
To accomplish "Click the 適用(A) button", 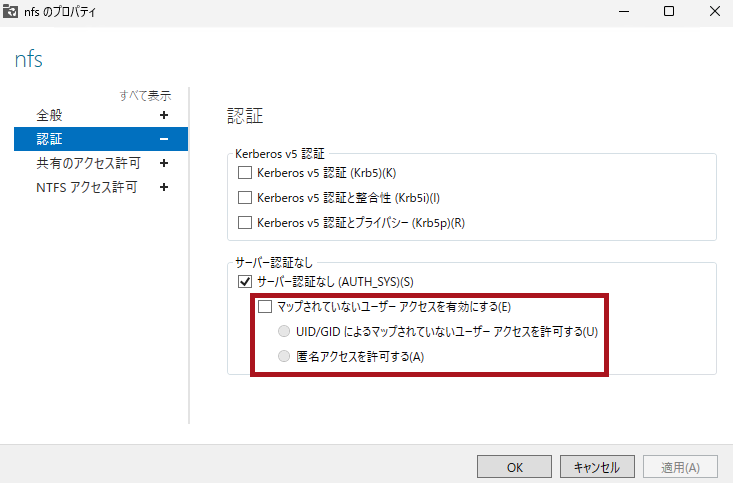I will click(x=680, y=467).
